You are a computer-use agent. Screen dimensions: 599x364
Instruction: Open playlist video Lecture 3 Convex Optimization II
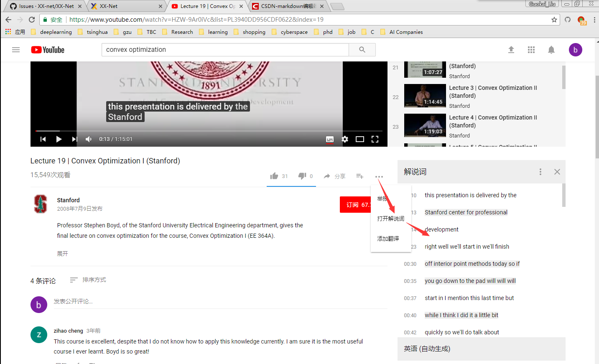click(x=477, y=96)
